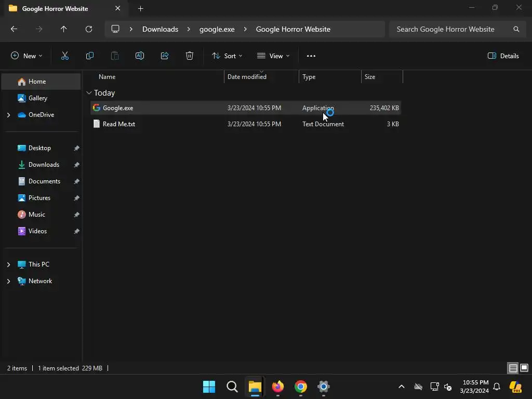Viewport: 532px width, 399px height.
Task: Click the notification bell icon
Action: (x=497, y=387)
